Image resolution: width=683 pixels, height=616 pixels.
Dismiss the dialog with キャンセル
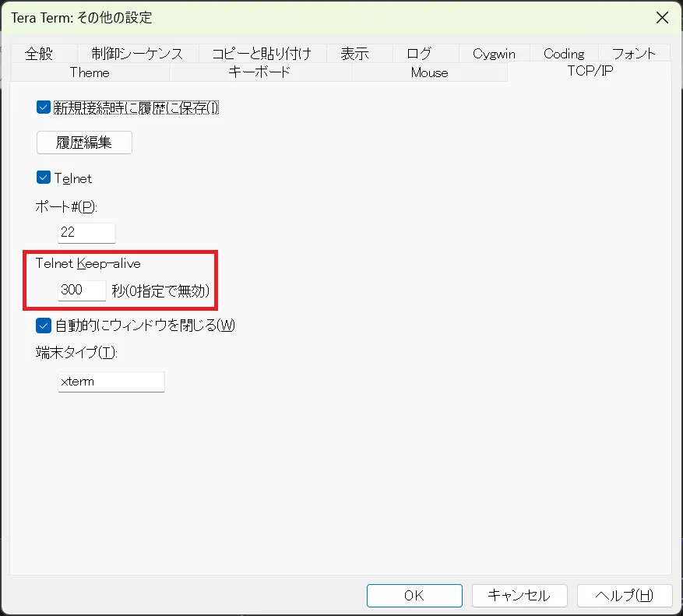[519, 595]
